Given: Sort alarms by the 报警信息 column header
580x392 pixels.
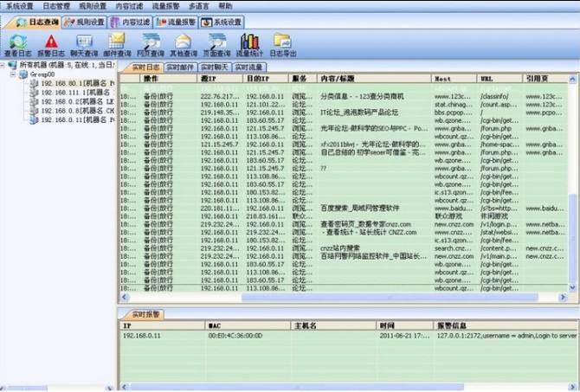Looking at the screenshot, I should [x=506, y=326].
